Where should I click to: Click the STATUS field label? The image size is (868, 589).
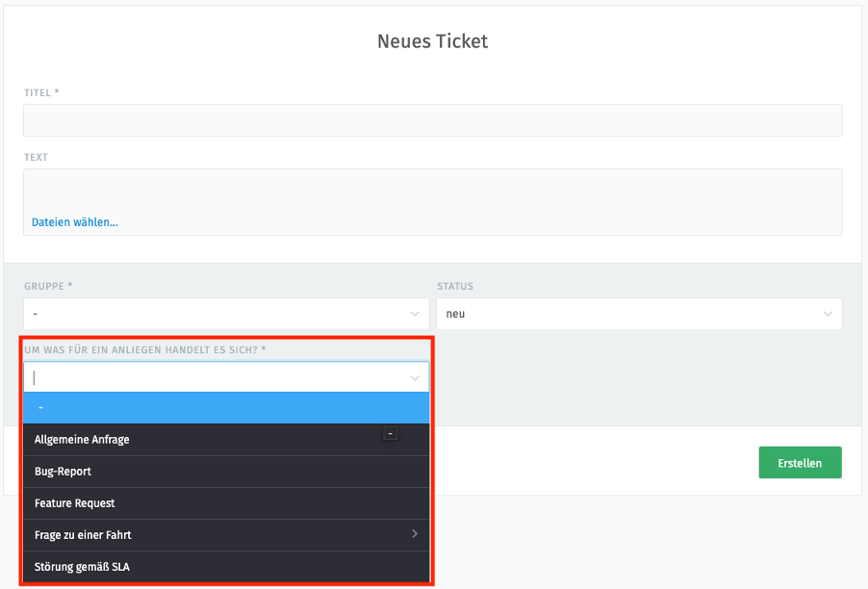pyautogui.click(x=454, y=287)
